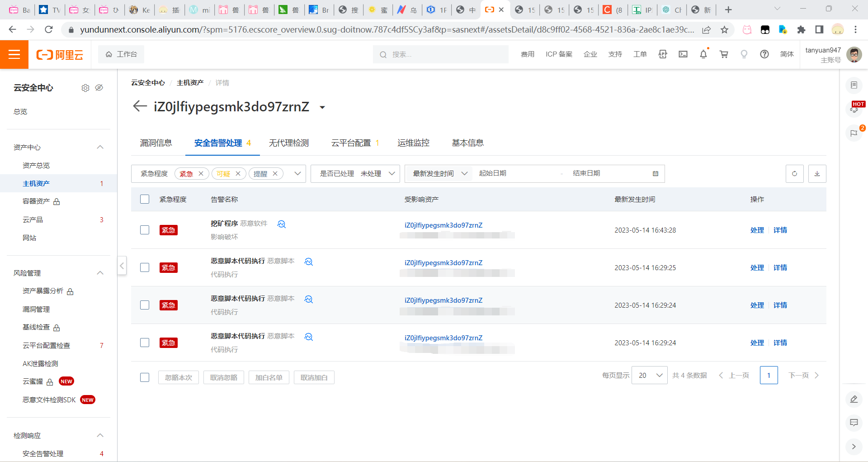The height and width of the screenshot is (462, 868).
Task: Open the page size 20 dropdown
Action: pyautogui.click(x=649, y=375)
